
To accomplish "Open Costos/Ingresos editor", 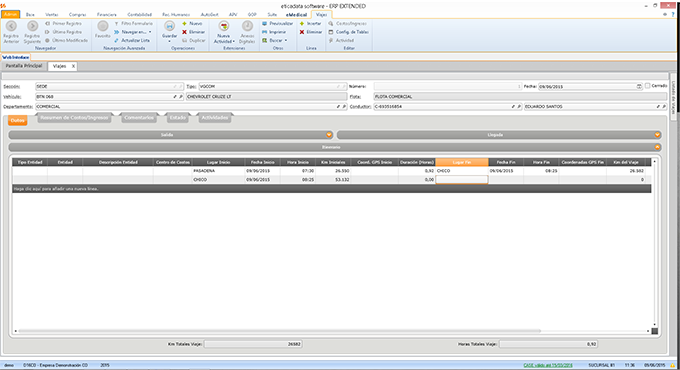I will 347,23.
